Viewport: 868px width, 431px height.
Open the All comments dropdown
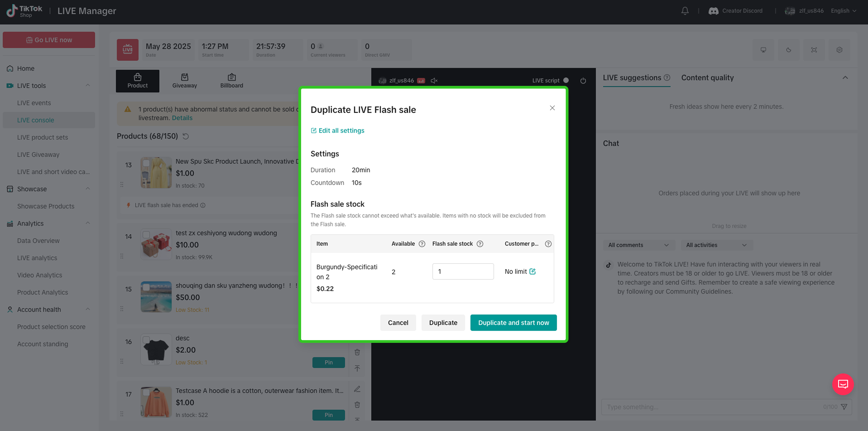[638, 245]
